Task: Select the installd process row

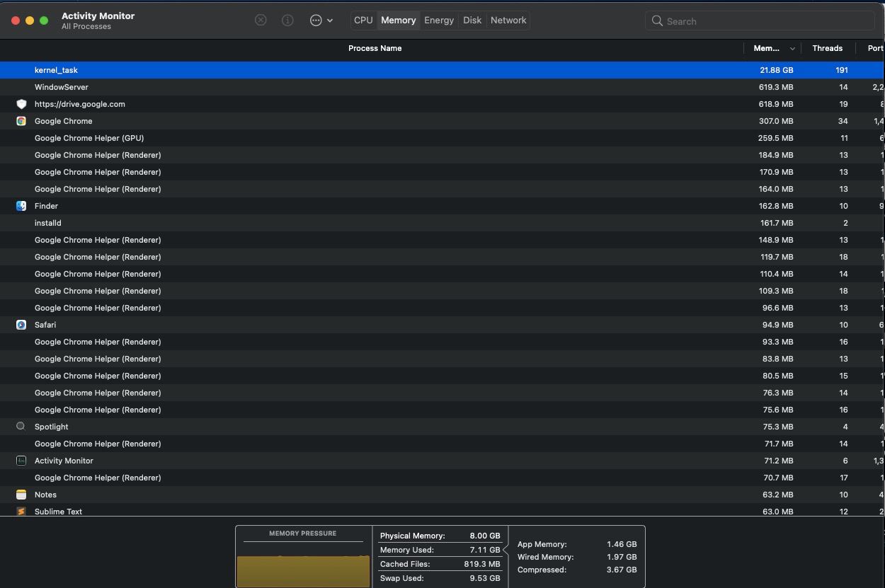Action: pos(442,223)
